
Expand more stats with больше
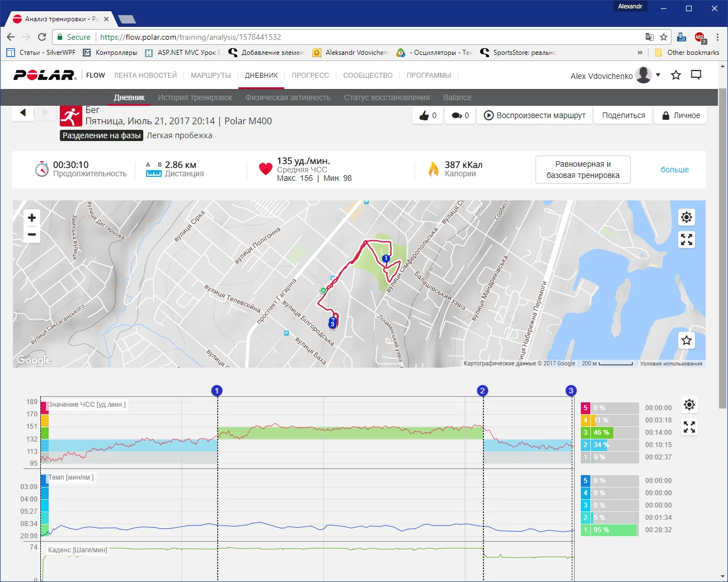pos(674,170)
